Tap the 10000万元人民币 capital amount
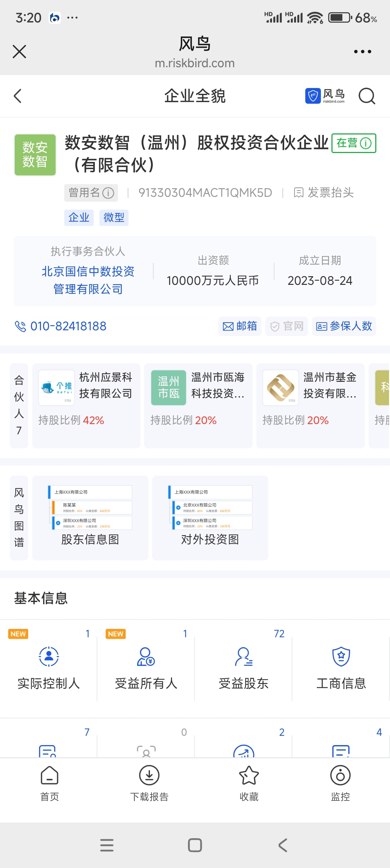 213,280
